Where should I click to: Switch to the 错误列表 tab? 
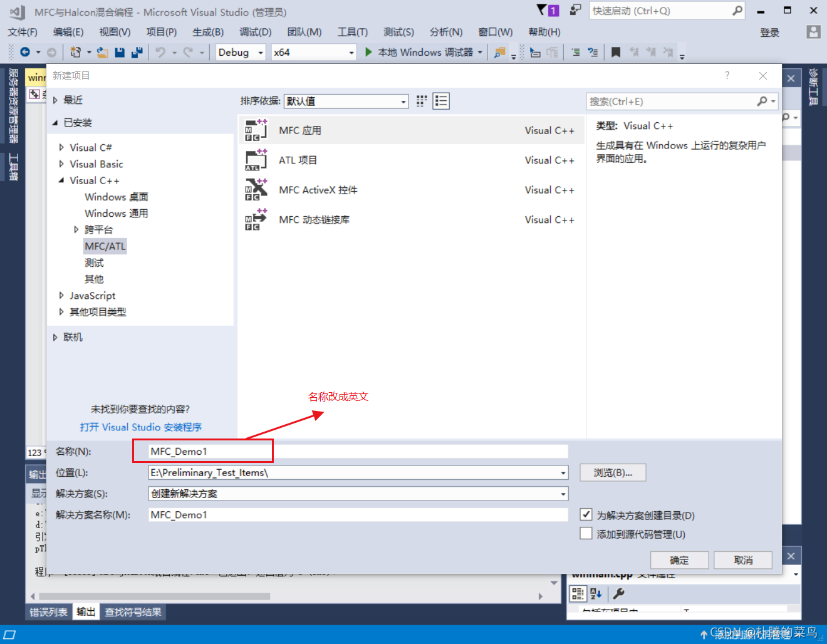click(x=48, y=612)
